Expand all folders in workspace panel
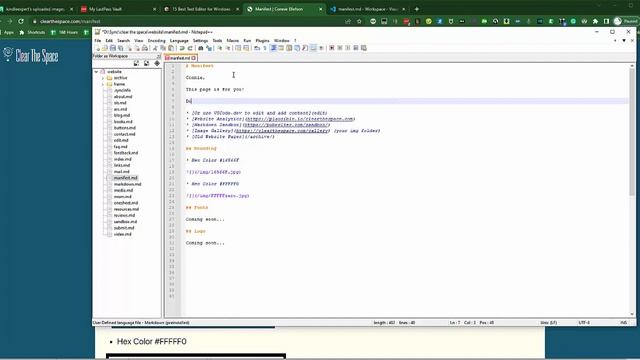The height and width of the screenshot is (360, 640). pos(136,63)
